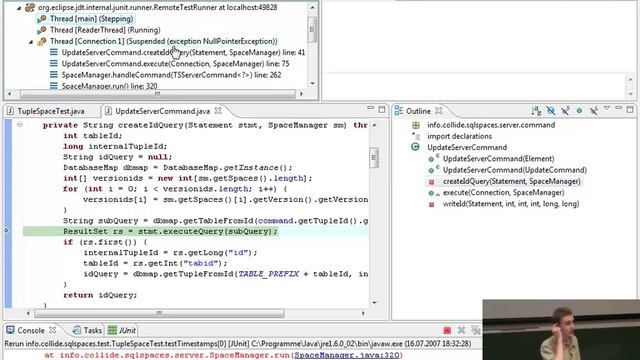
Task: Click the RemoteTestRunner debug target icon
Action: [30, 7]
